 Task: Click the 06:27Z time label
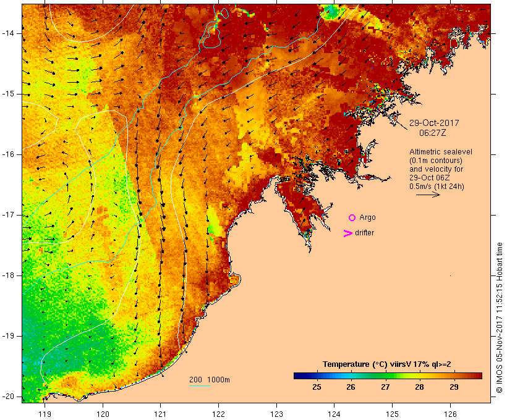432,133
